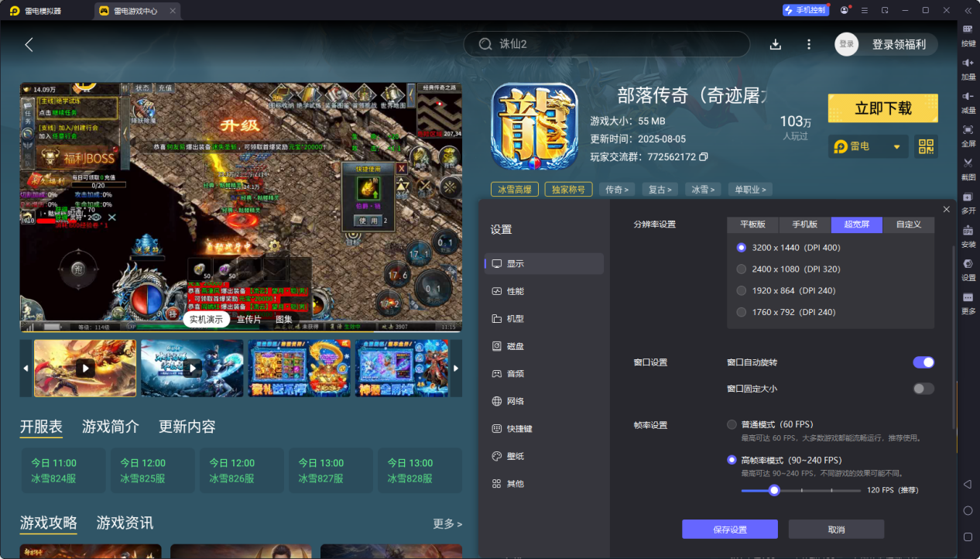The image size is (980, 559).
Task: Expand the 传奇 > category tag
Action: point(618,189)
